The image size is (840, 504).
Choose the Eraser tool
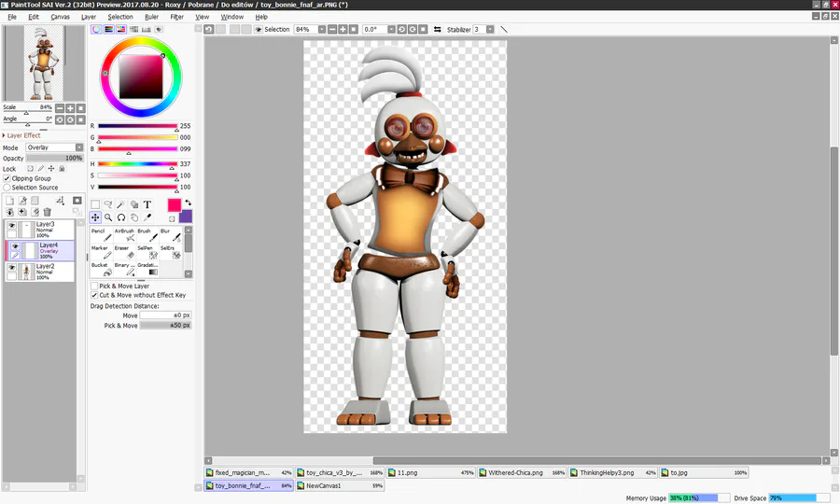pos(124,252)
